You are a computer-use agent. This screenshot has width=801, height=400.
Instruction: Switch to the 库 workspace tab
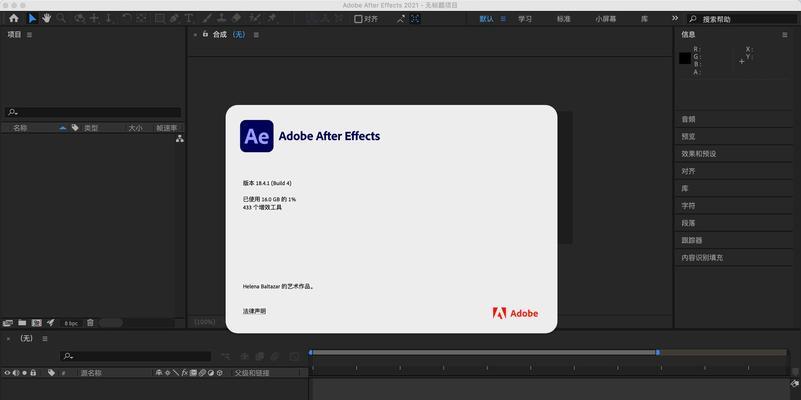tap(645, 19)
